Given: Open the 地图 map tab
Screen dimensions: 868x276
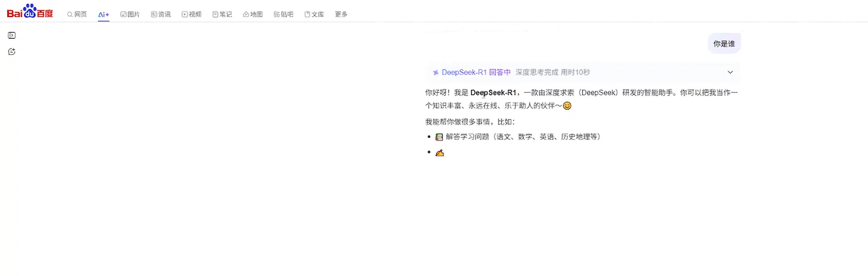Looking at the screenshot, I should (x=253, y=14).
